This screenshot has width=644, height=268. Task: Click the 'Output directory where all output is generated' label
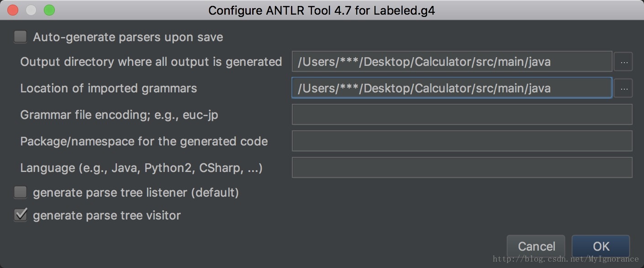[x=151, y=62]
